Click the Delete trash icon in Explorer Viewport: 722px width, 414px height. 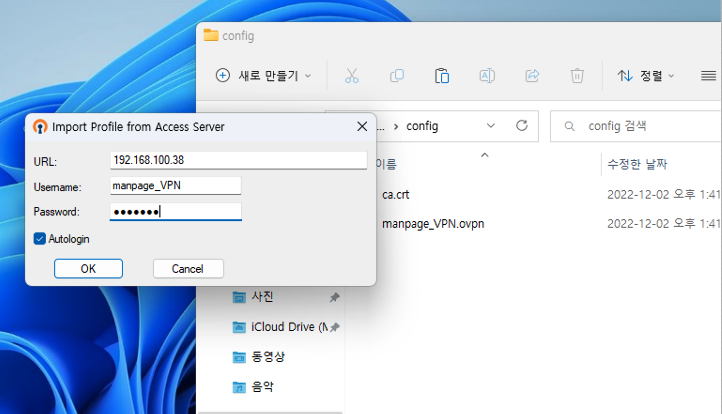pyautogui.click(x=577, y=76)
